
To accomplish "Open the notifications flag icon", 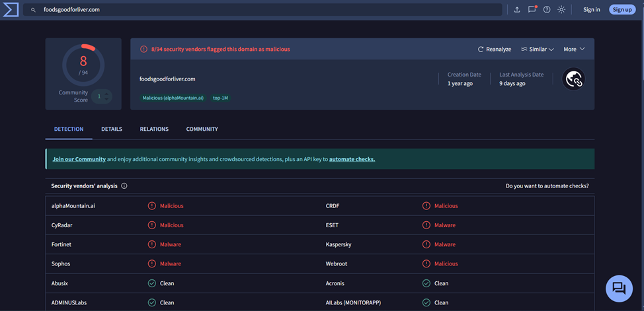I will (532, 9).
